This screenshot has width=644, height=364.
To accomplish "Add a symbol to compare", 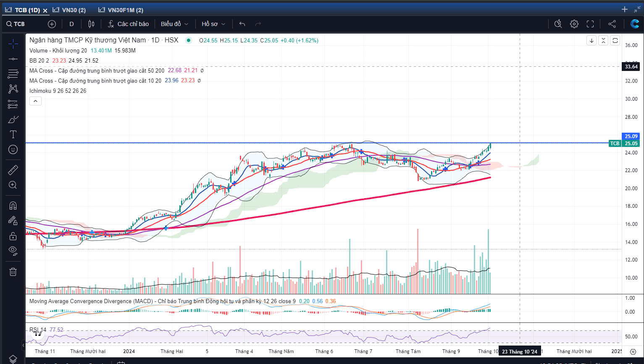I will tap(52, 24).
